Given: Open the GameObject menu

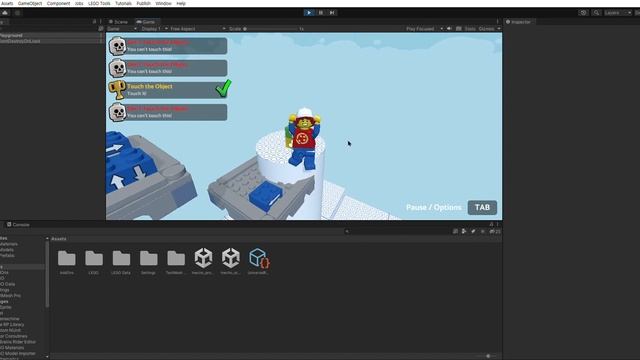Looking at the screenshot, I should [x=30, y=3].
